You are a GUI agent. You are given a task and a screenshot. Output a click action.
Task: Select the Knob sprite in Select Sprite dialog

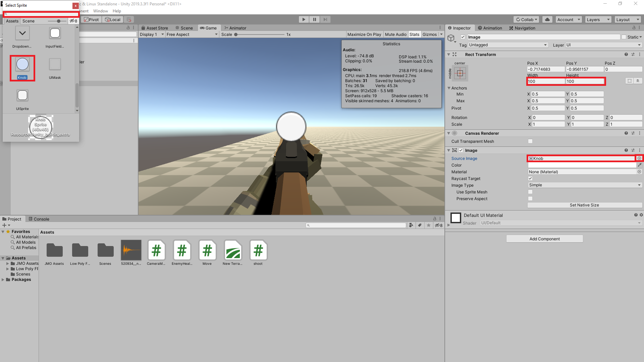[22, 64]
